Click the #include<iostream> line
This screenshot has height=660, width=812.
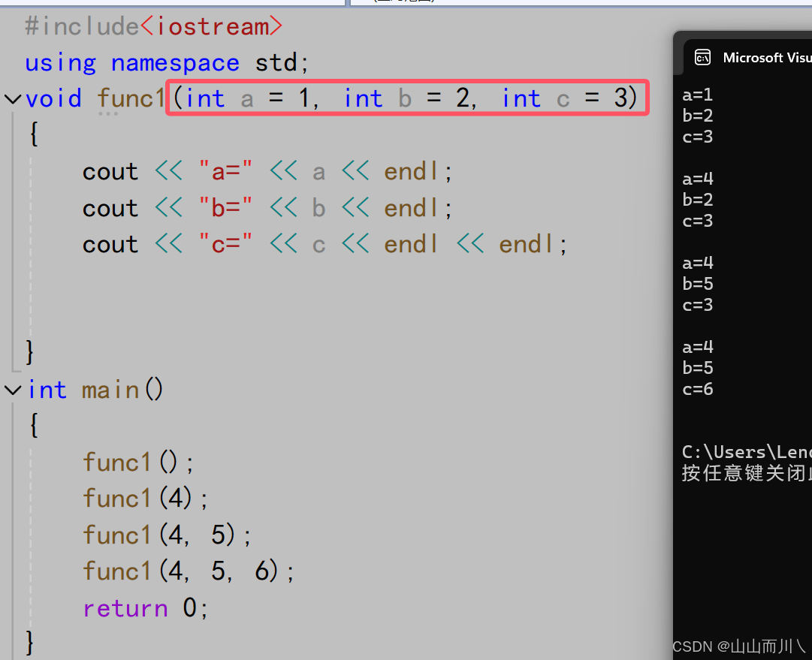153,26
